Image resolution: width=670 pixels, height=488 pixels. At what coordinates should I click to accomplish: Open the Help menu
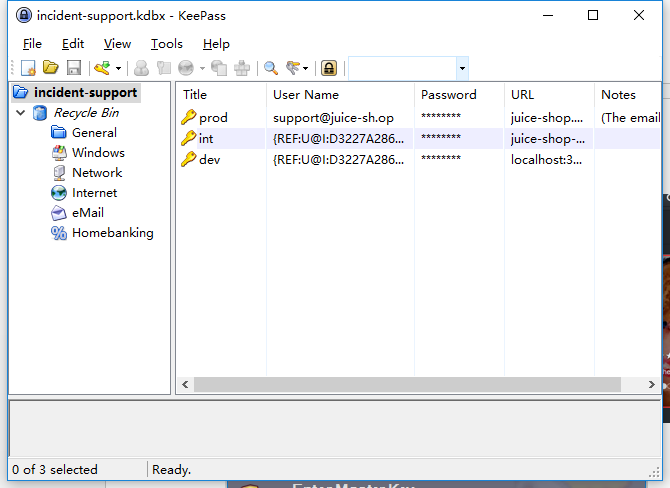pyautogui.click(x=216, y=44)
